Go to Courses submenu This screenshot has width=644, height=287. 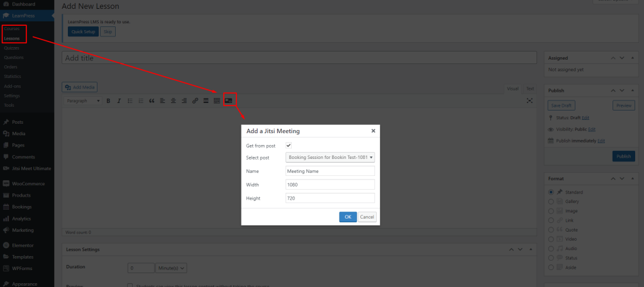tap(11, 29)
